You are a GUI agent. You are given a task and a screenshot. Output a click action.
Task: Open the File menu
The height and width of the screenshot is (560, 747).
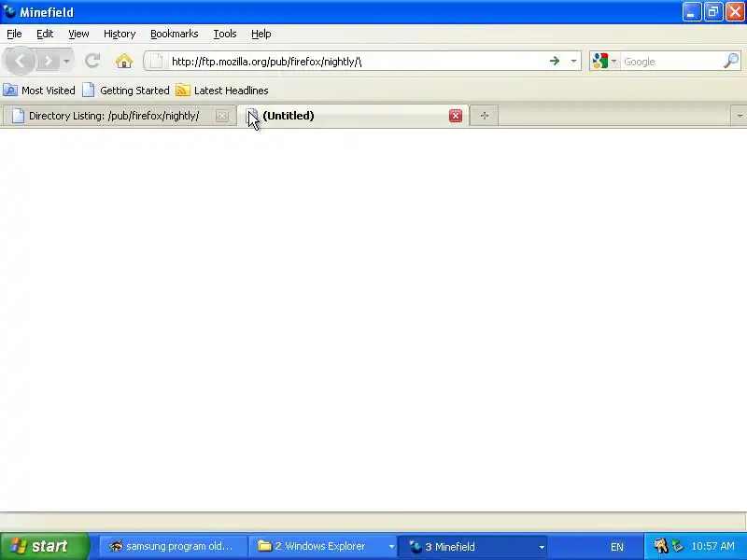(x=14, y=34)
